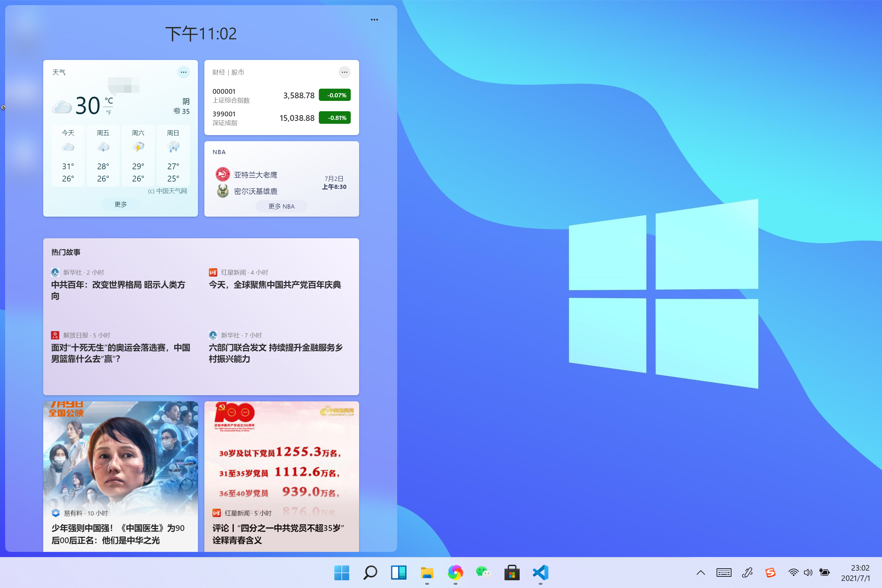Click 热门故事 section heading
This screenshot has width=882, height=588.
point(66,252)
